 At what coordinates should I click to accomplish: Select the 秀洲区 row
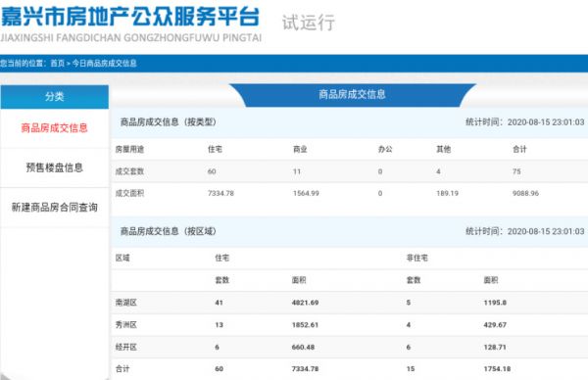(x=350, y=324)
